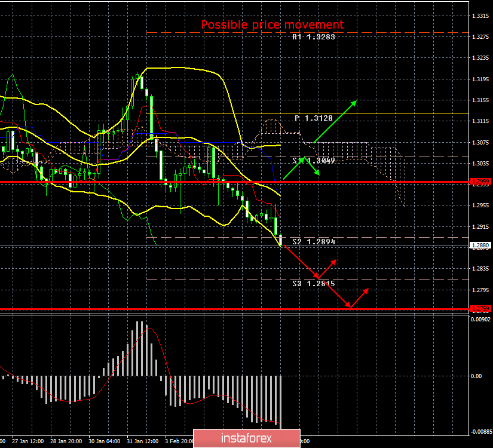Select the red 1.2759 price tag on axis
The height and width of the screenshot is (448, 493).
(x=480, y=309)
